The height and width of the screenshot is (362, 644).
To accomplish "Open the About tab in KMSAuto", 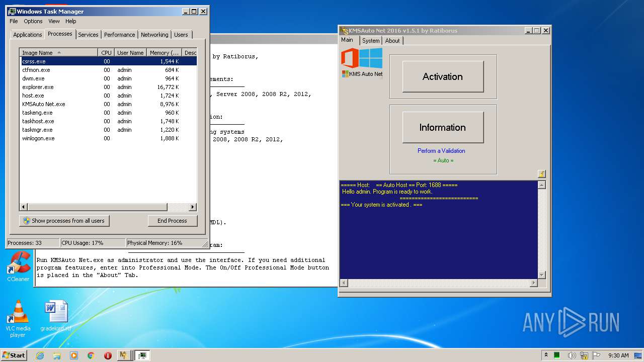I will click(392, 41).
